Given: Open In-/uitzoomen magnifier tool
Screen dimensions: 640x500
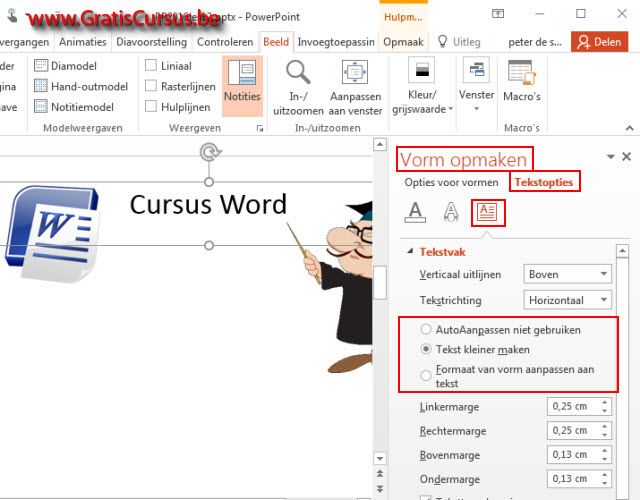Looking at the screenshot, I should pos(298,73).
